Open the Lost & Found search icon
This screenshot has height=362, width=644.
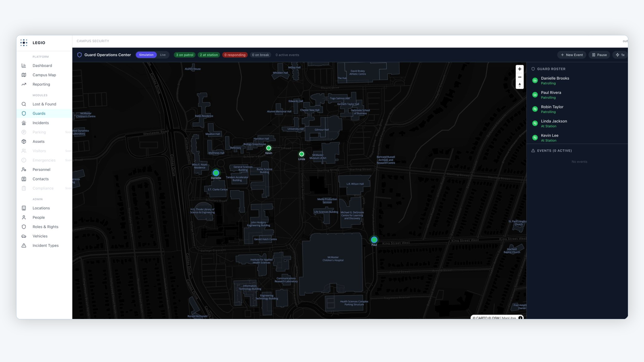[x=24, y=104]
